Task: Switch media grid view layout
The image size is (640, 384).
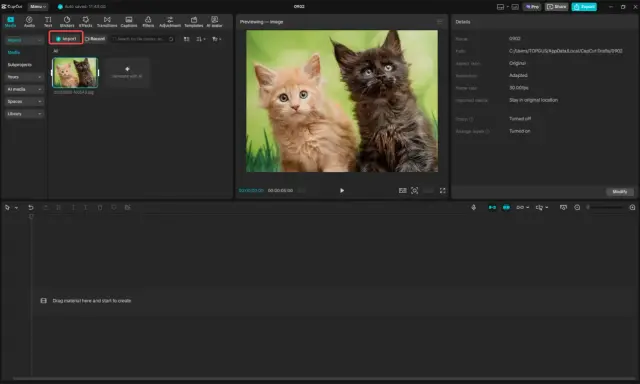Action: coord(187,39)
